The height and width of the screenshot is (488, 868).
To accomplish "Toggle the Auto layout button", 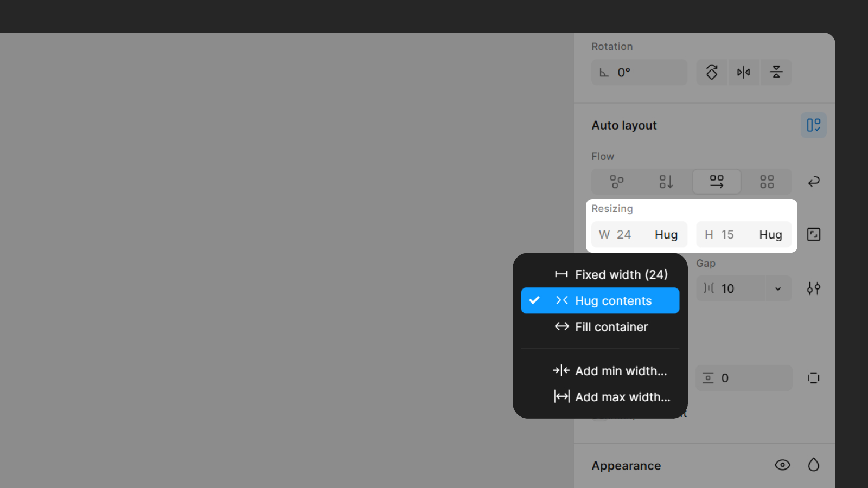I will (813, 125).
